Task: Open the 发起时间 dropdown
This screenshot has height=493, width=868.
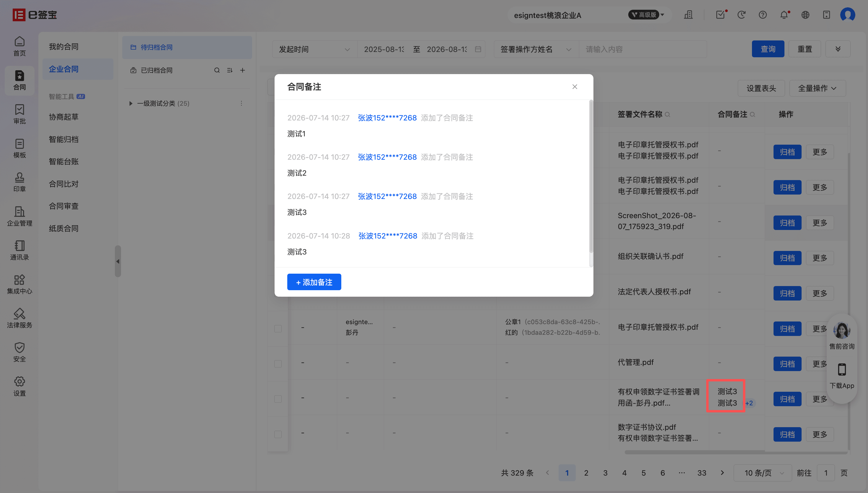Action: (x=314, y=49)
